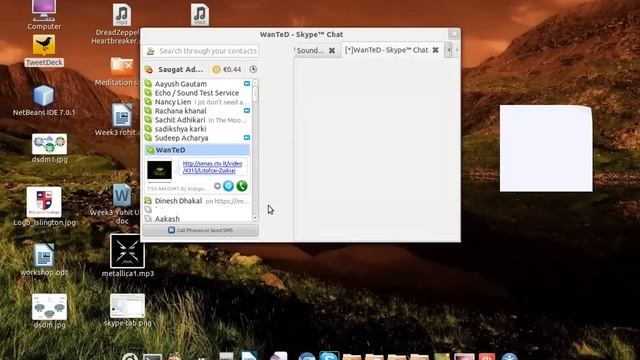640x360 pixels.
Task: Select the unlabeled mp3 file icon on the desktop
Action: point(200,15)
